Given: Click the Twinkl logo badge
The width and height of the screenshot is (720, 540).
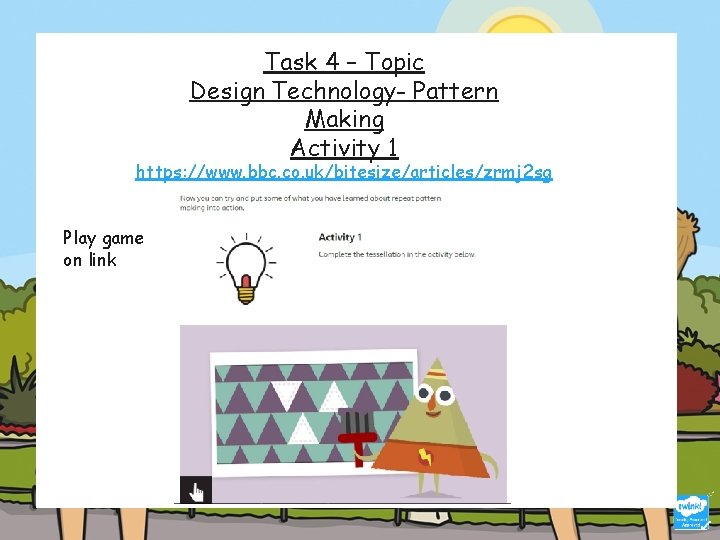Looking at the screenshot, I should [693, 513].
